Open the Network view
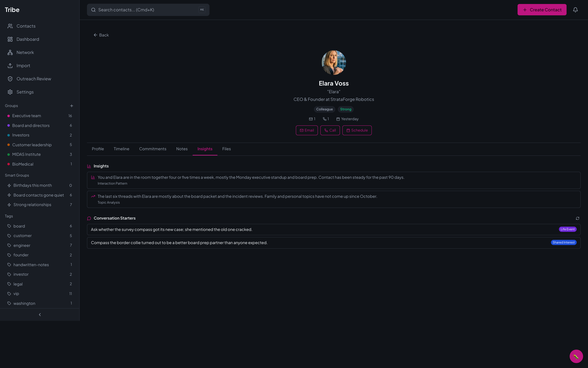 (40, 52)
